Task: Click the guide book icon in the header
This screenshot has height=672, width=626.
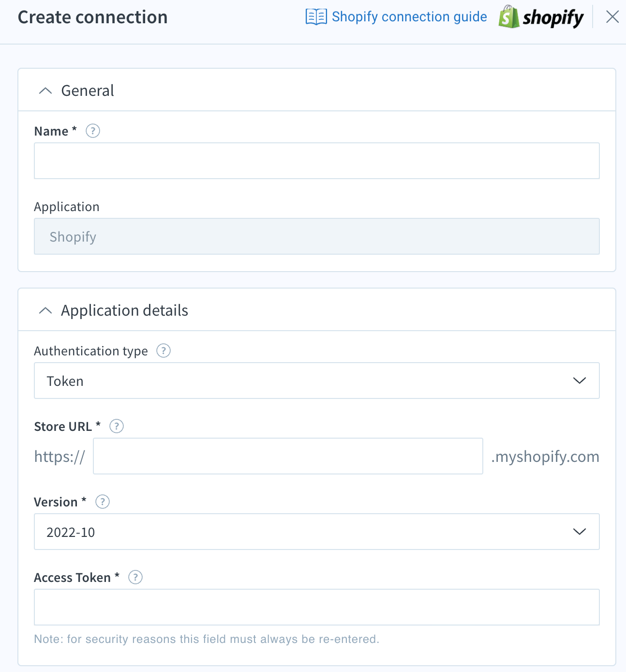Action: (x=315, y=16)
